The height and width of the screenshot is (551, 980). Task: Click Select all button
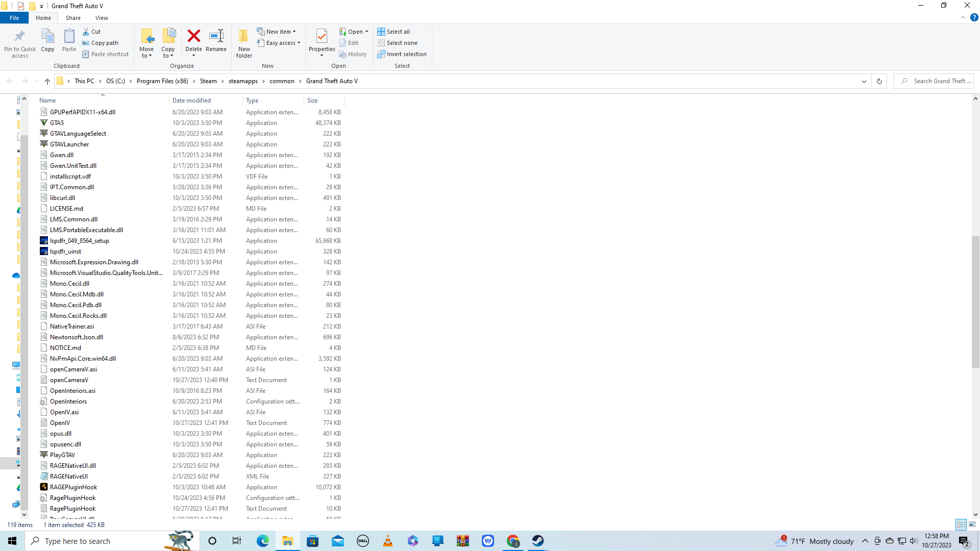(x=394, y=32)
